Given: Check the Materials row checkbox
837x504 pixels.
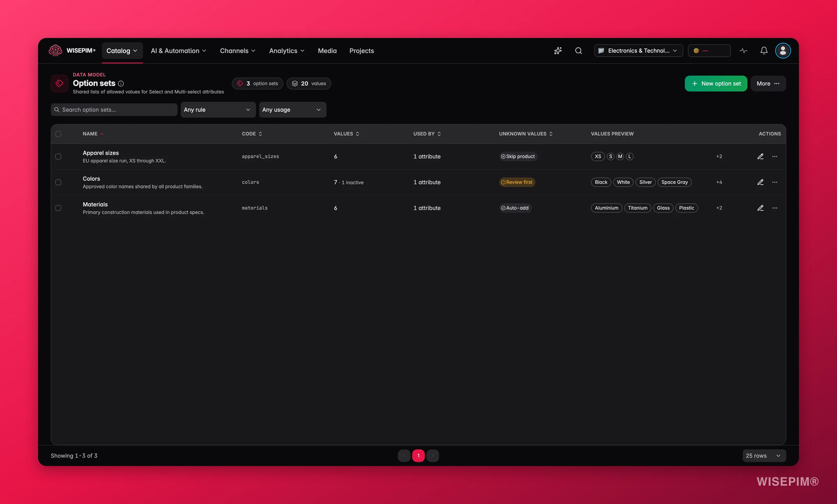Looking at the screenshot, I should (x=58, y=208).
